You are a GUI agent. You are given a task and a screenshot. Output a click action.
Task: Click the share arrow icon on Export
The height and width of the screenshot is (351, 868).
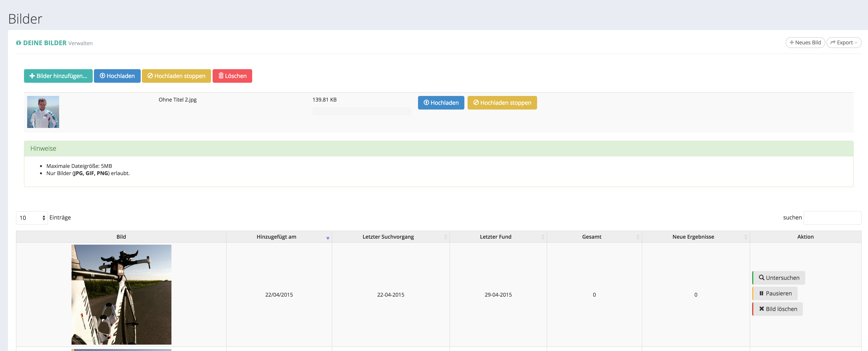click(833, 43)
